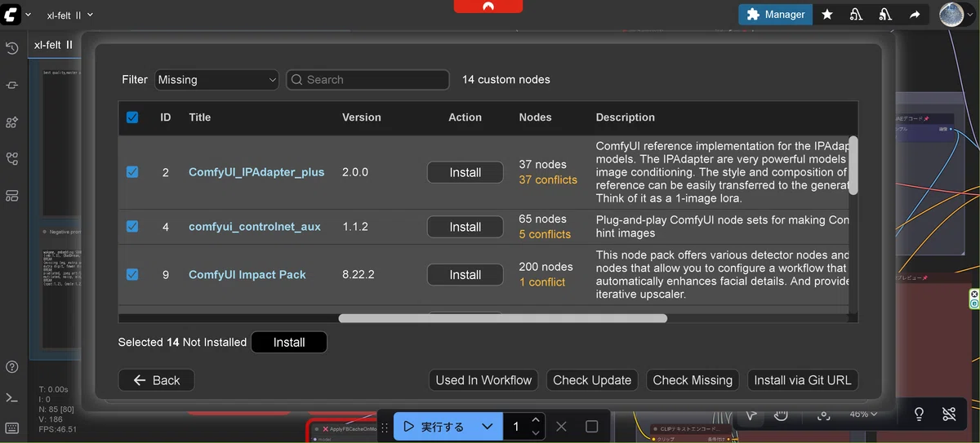Uncheck the ComfyUI Impact Pack row checkbox

coord(132,274)
